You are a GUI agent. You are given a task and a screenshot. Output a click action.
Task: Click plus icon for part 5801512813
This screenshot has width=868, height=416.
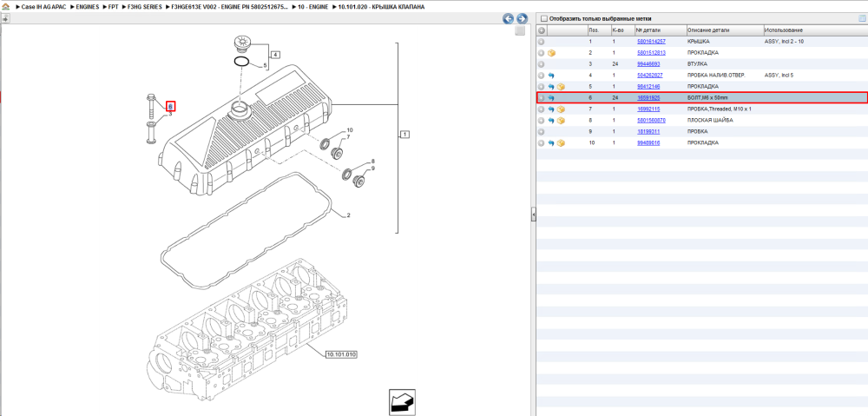pos(542,53)
